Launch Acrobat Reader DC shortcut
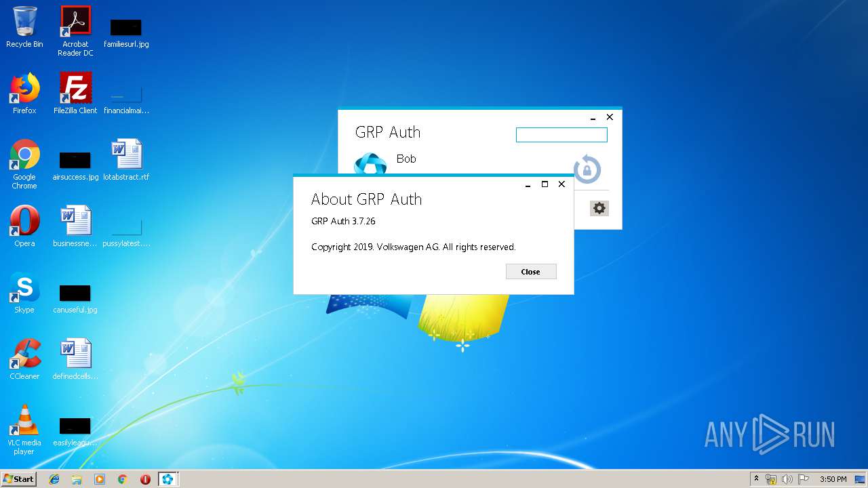 click(75, 31)
